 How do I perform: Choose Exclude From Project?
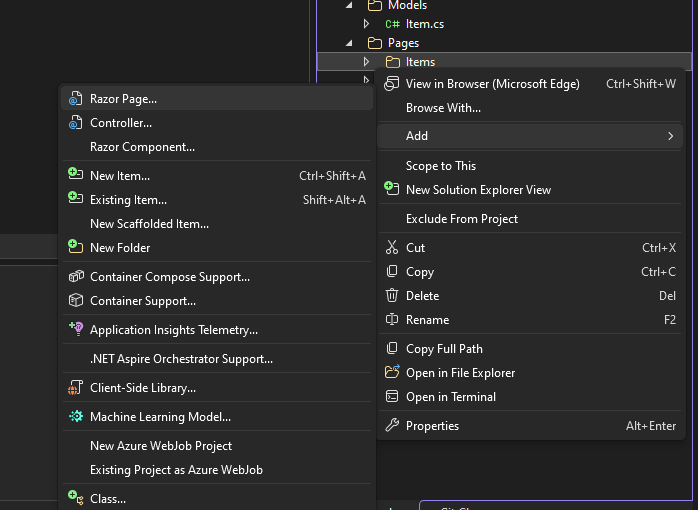coord(530,219)
